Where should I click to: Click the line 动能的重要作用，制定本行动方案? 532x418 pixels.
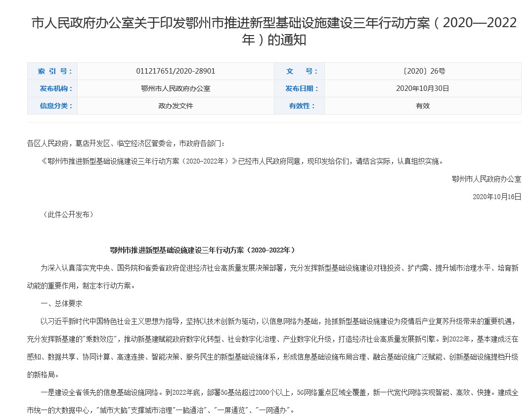(x=82, y=286)
